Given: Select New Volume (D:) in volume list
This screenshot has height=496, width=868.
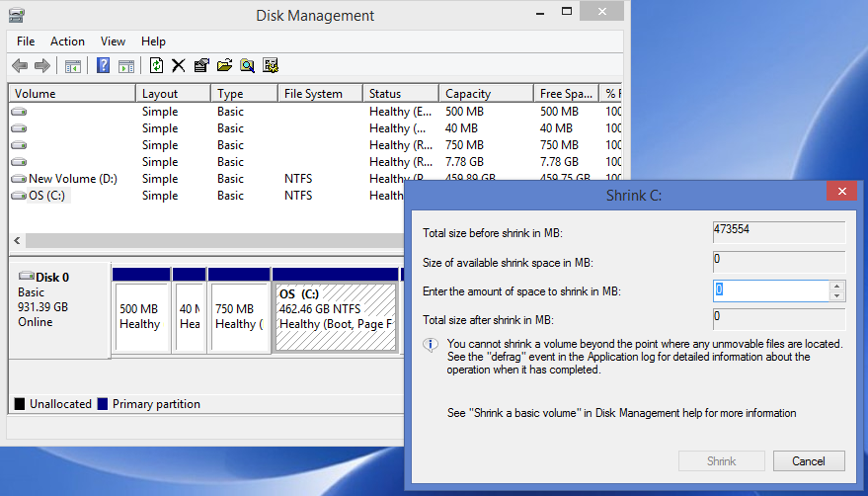Looking at the screenshot, I should pos(72,179).
